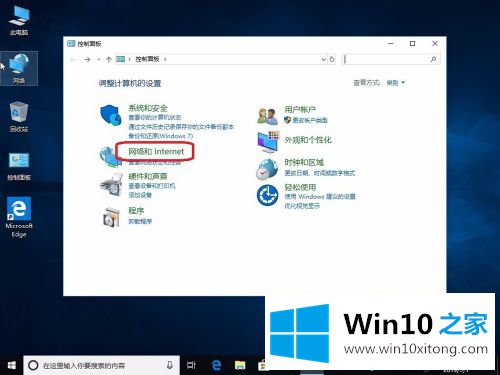Refresh the Control Panel address bar
Screen dimensions: 500x375
pos(332,59)
